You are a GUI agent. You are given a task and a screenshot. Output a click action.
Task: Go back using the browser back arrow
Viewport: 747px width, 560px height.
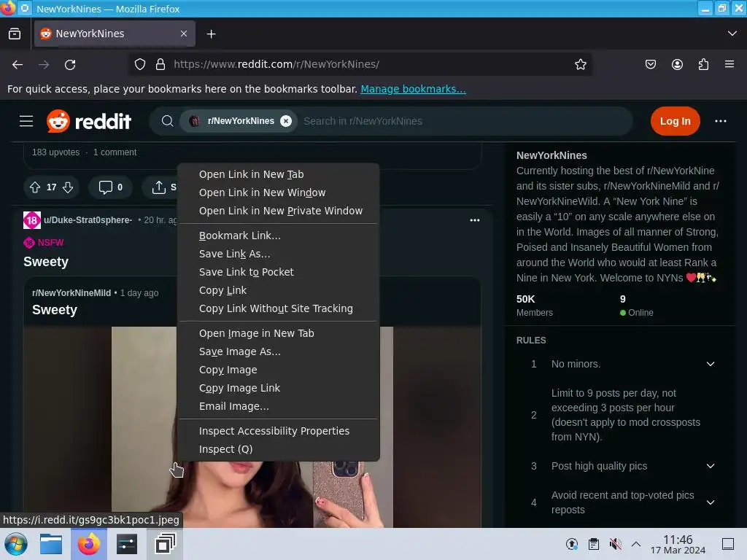pyautogui.click(x=18, y=64)
